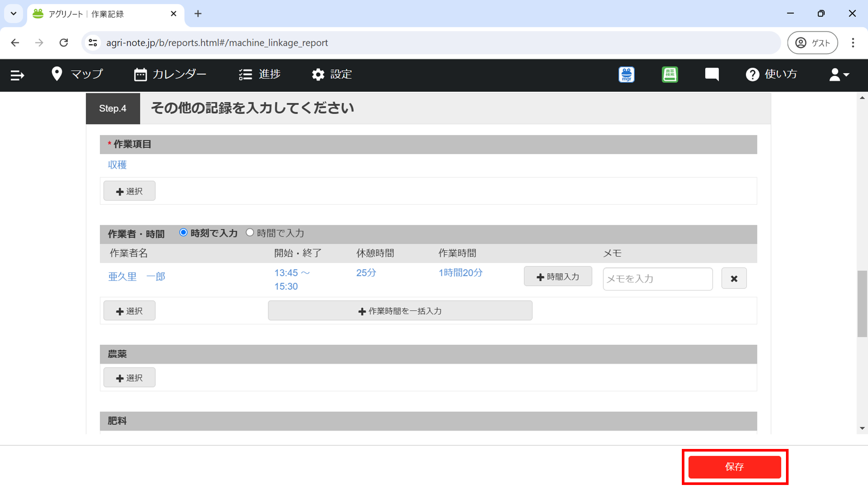Image resolution: width=868 pixels, height=488 pixels.
Task: Open Chrome three-dot menu
Action: coord(853,43)
